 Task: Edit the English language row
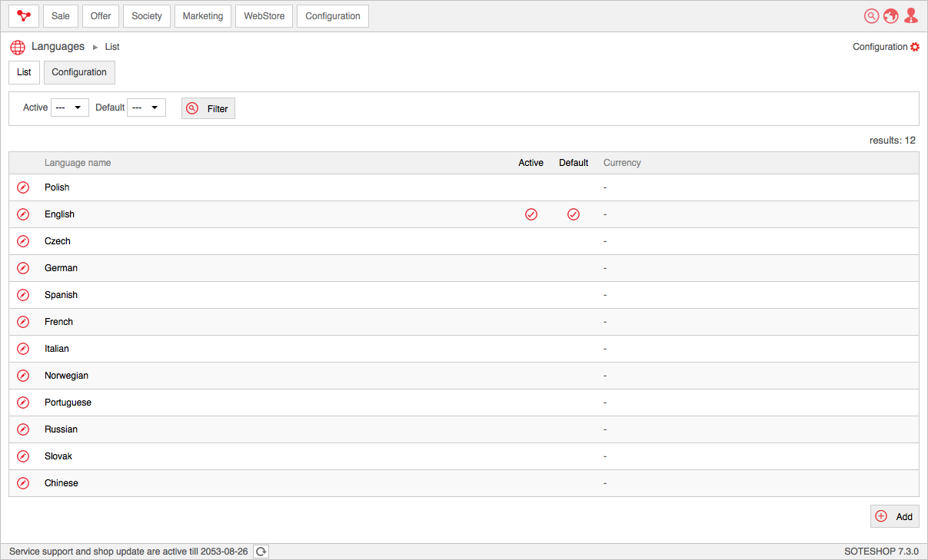[x=23, y=214]
